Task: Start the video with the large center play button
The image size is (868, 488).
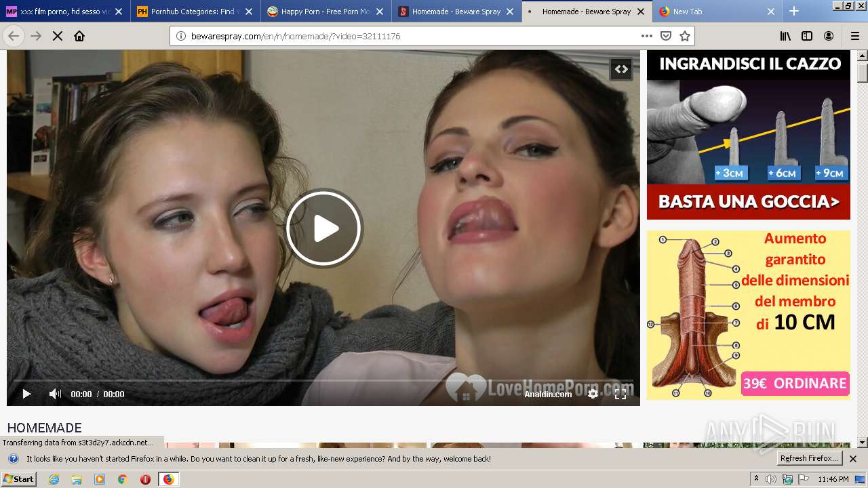Action: click(324, 228)
